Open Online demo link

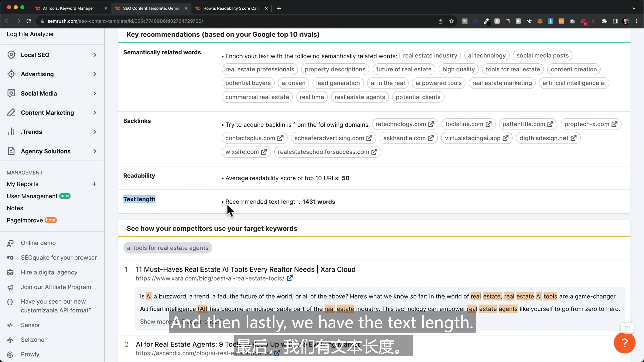point(38,243)
